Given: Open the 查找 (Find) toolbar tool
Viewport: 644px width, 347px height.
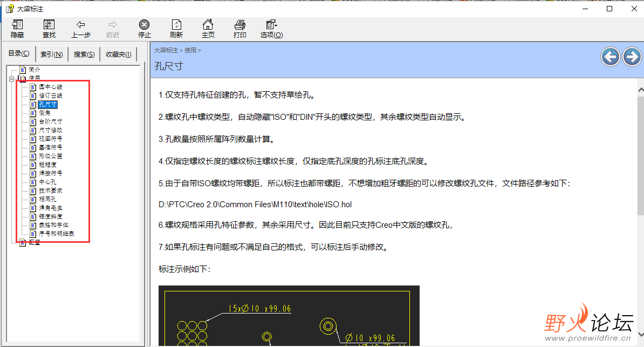Looking at the screenshot, I should tap(49, 29).
